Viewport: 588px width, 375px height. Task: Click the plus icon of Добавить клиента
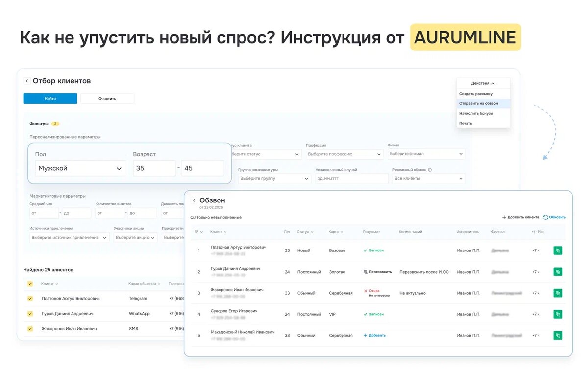[x=504, y=217]
